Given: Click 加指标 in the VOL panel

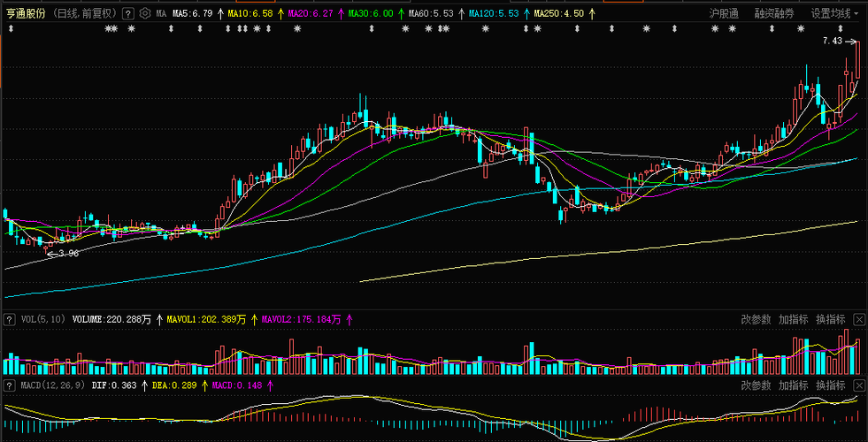Looking at the screenshot, I should click(794, 319).
